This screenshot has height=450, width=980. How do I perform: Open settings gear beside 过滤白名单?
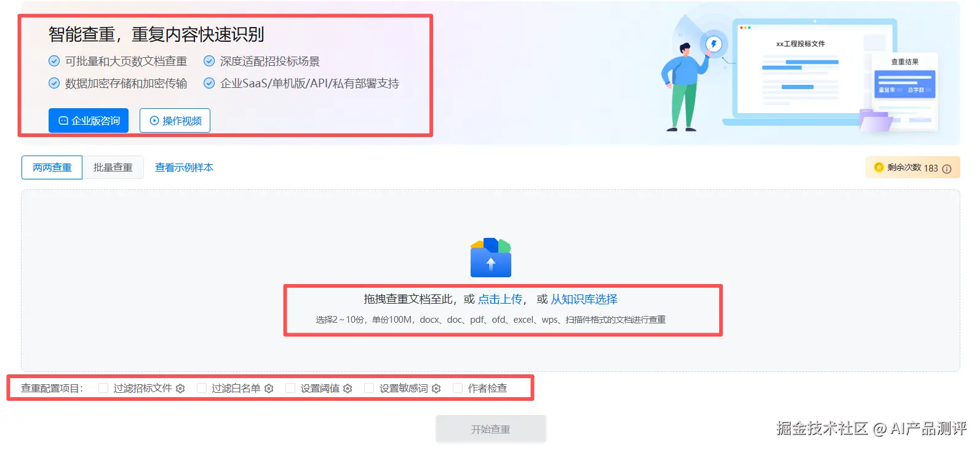pyautogui.click(x=269, y=389)
